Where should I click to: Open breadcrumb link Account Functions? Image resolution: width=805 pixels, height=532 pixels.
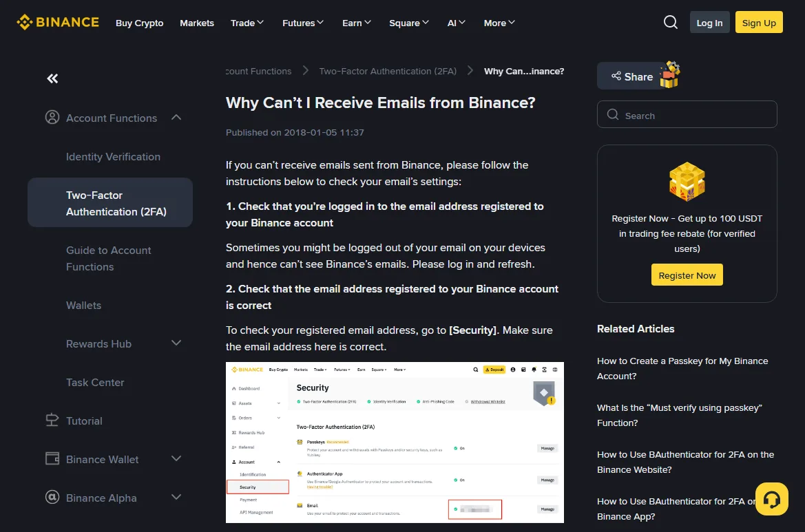[x=258, y=71]
